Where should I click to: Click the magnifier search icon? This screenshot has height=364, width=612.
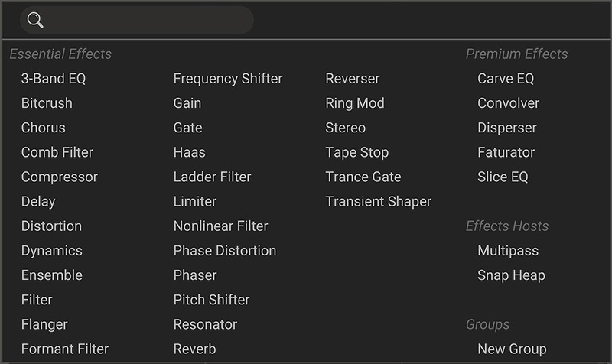[x=35, y=20]
